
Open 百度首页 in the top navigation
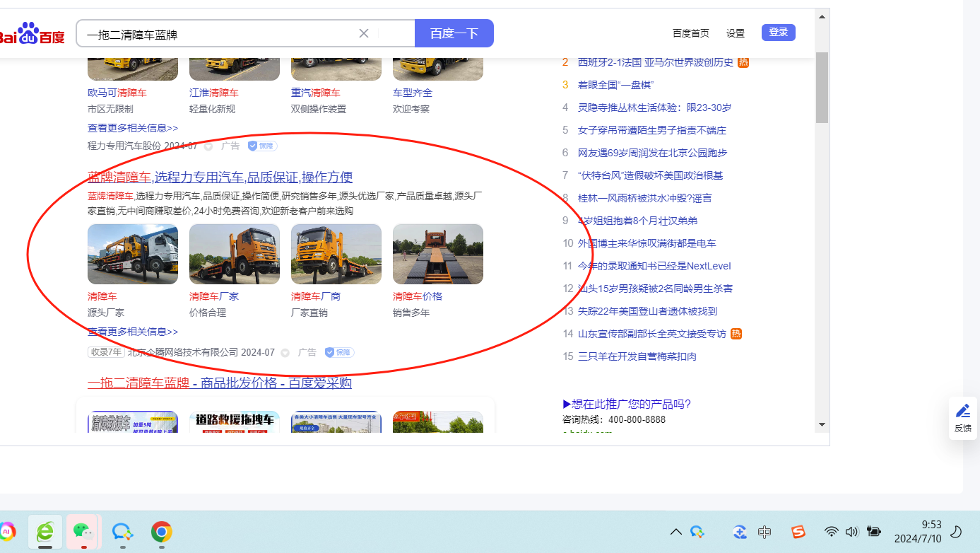tap(690, 33)
